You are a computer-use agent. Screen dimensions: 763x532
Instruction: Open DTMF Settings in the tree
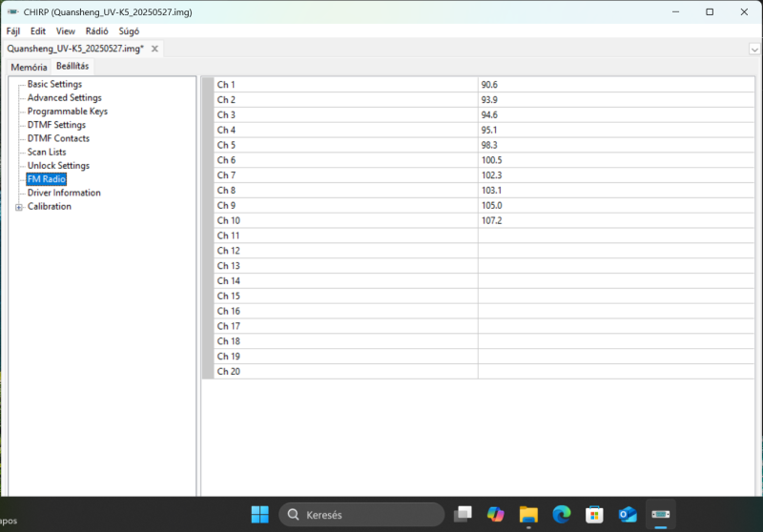[56, 125]
